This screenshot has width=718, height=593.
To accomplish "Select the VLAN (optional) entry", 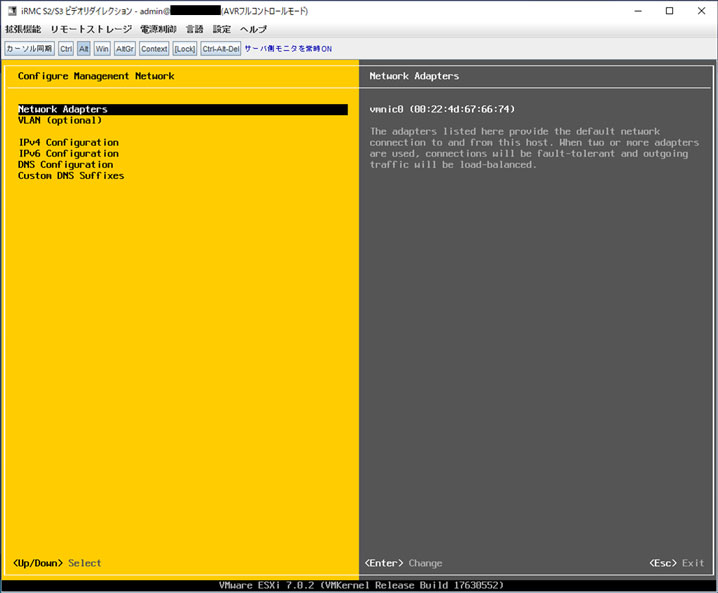I will [x=60, y=120].
